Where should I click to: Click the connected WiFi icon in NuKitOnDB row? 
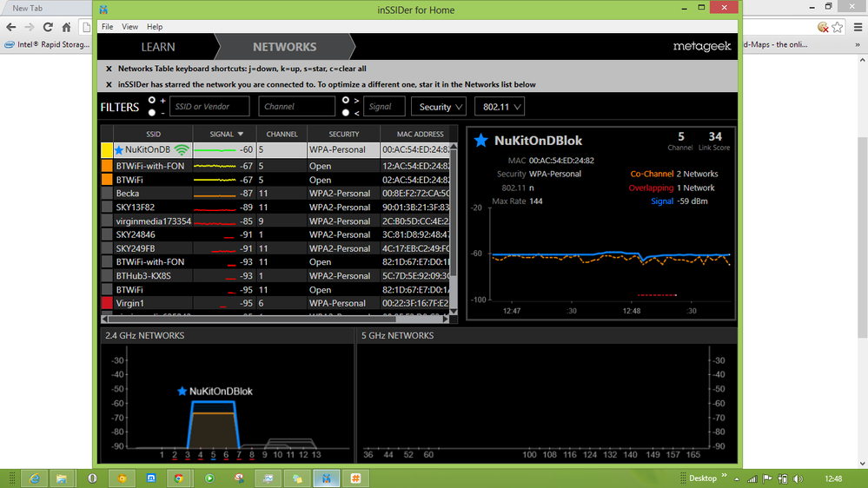click(182, 150)
